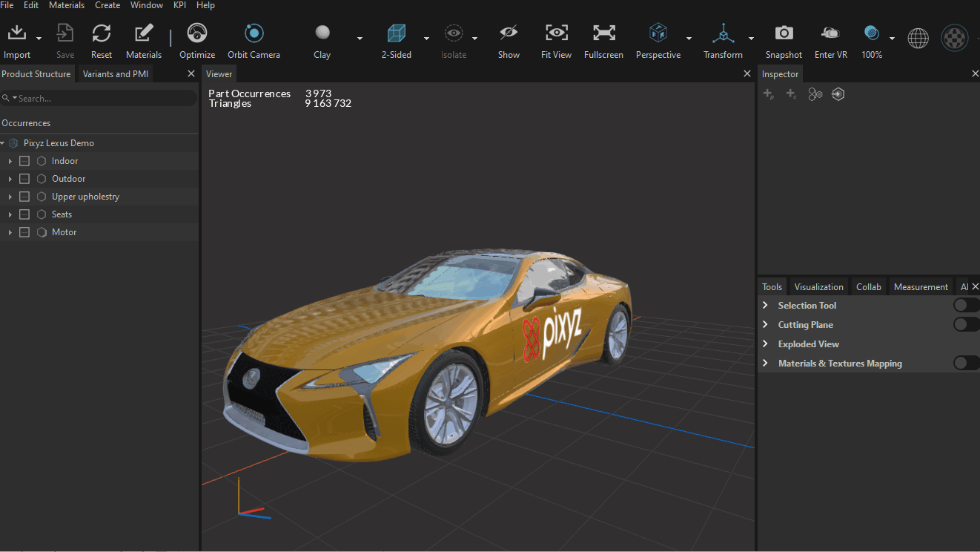Toggle the Motor visibility checkbox
This screenshot has height=552, width=980.
(24, 232)
